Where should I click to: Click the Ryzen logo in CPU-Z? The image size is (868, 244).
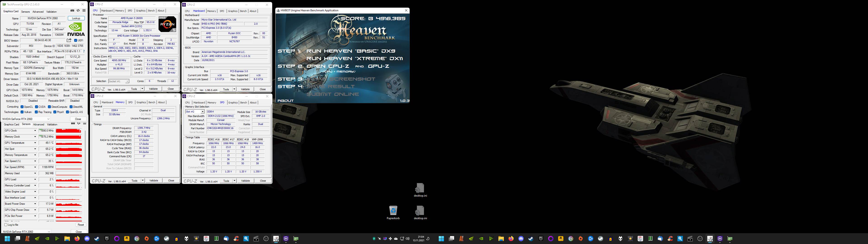pyautogui.click(x=167, y=24)
